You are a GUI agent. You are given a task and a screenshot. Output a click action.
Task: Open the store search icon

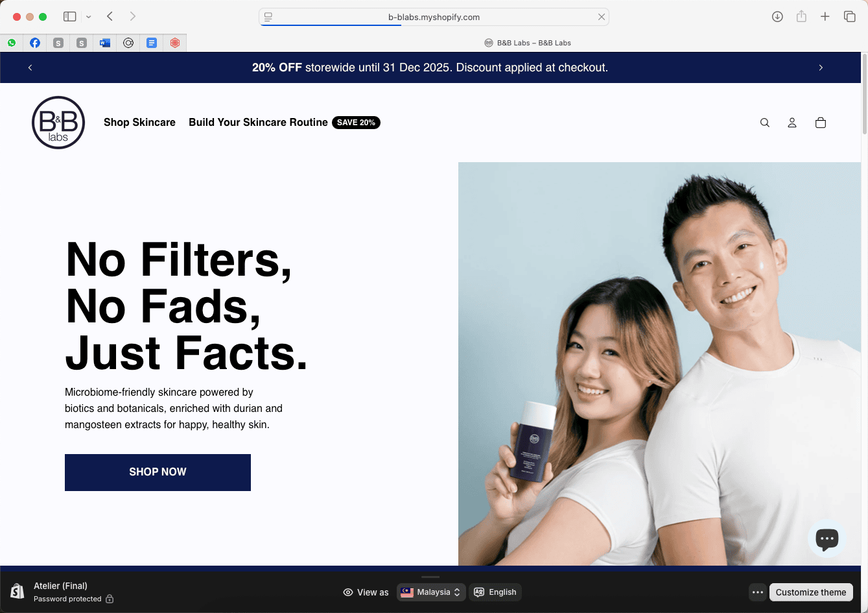(x=765, y=123)
